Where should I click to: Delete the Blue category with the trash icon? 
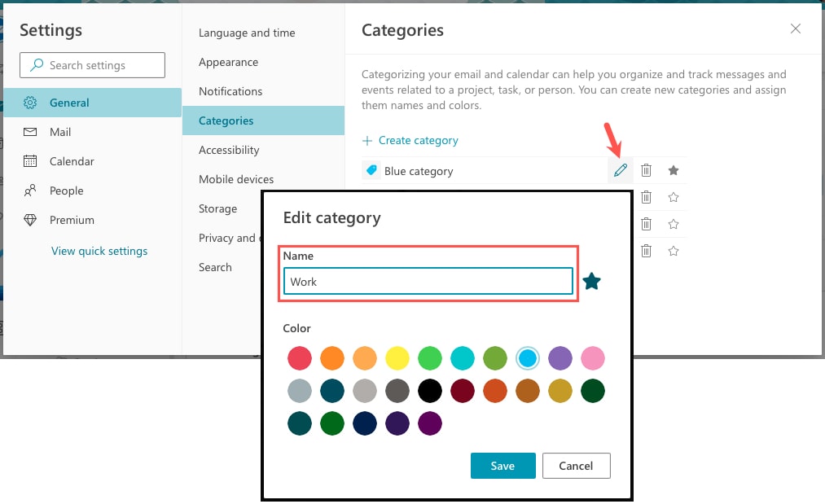[x=646, y=170]
